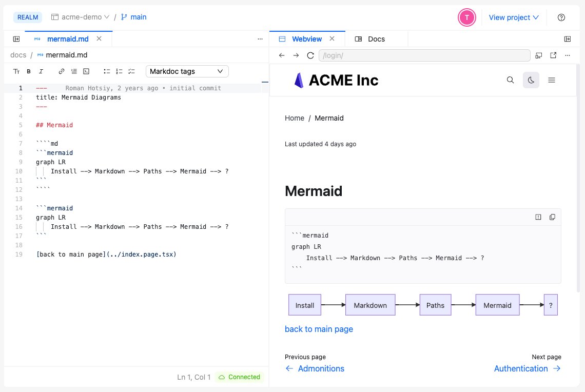Insert a bulleted list
Screen dimensions: 585x392
point(107,71)
